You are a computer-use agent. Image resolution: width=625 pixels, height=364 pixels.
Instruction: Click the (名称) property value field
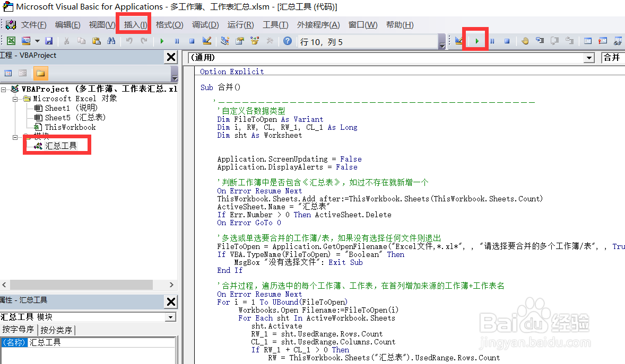101,342
